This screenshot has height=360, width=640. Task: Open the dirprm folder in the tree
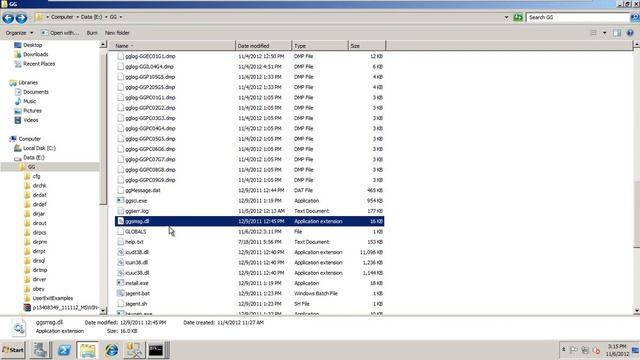[x=40, y=242]
